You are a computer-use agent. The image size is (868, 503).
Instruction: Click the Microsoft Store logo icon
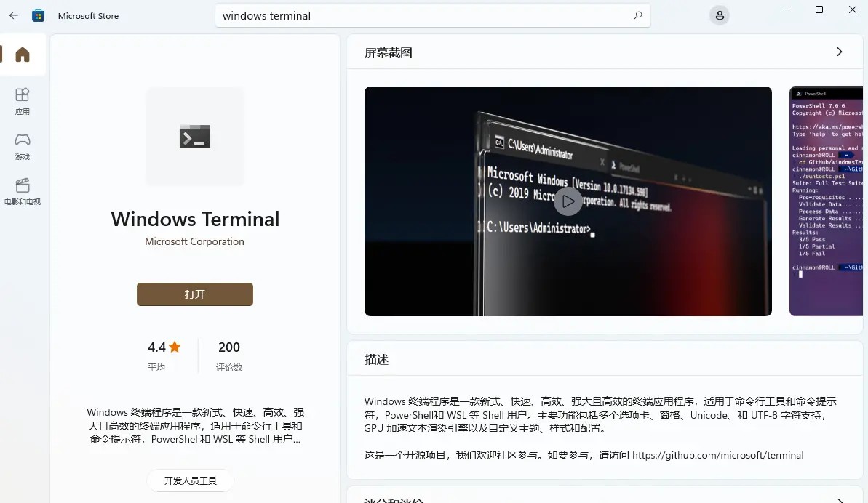[x=38, y=15]
